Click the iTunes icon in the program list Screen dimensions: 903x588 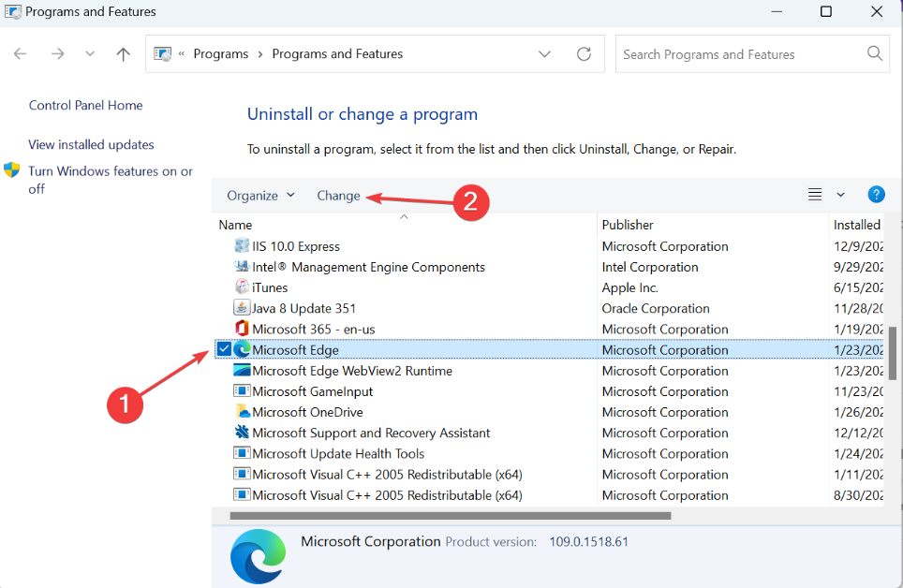pos(240,287)
